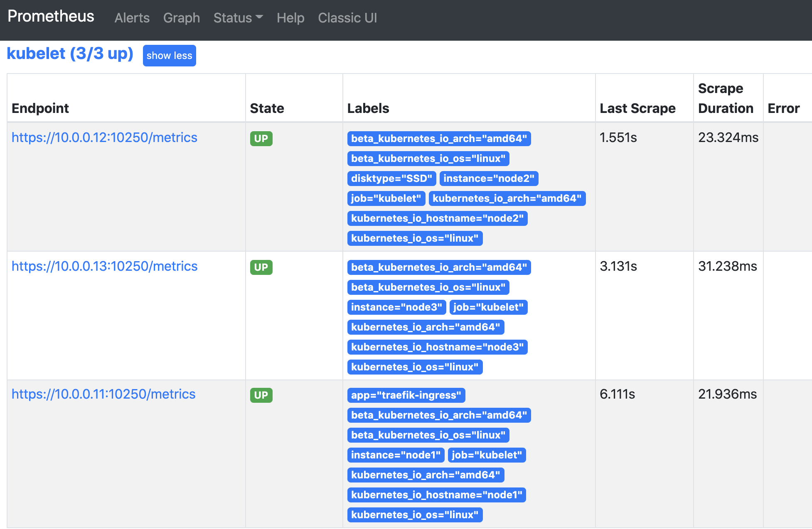
Task: Click beta_kubernetes_io_os label in node3 row
Action: 428,287
